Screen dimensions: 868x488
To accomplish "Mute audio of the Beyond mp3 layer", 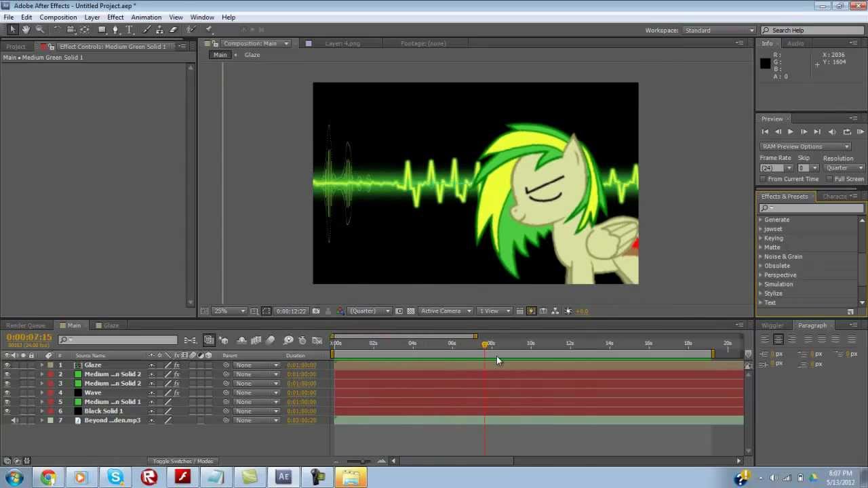I will [15, 421].
